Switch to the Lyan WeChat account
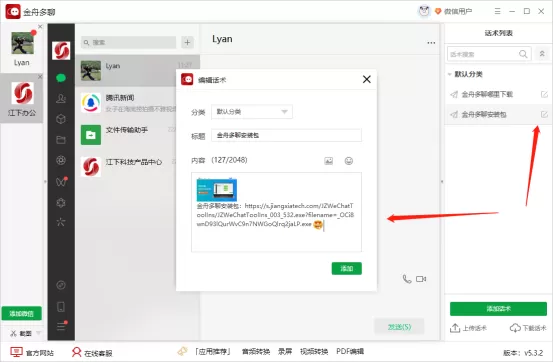Viewport: 554px width, 363px height. coord(22,49)
